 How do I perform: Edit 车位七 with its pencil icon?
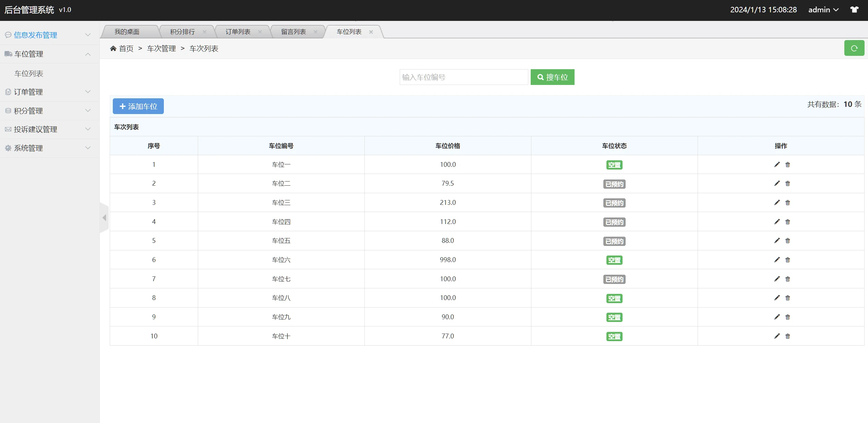(777, 279)
